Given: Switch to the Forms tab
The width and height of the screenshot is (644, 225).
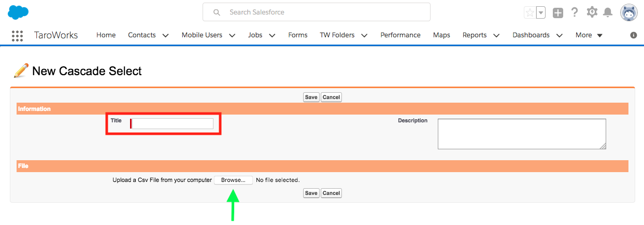Looking at the screenshot, I should pyautogui.click(x=298, y=35).
